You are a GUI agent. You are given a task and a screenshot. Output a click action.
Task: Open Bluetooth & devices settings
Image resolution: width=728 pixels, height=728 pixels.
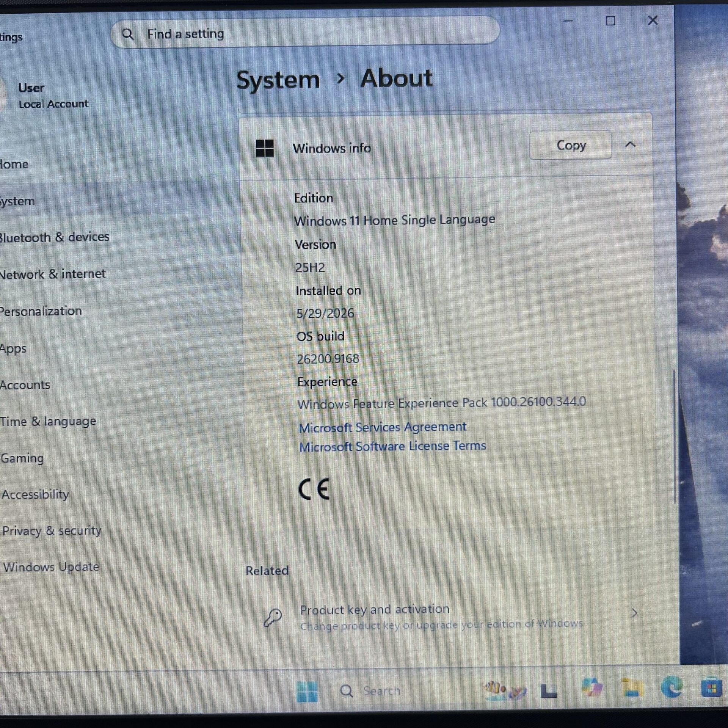point(55,237)
